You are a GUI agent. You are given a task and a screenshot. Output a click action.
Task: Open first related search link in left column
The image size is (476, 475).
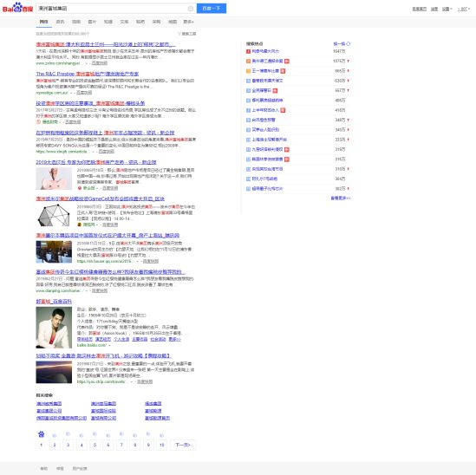pos(49,404)
